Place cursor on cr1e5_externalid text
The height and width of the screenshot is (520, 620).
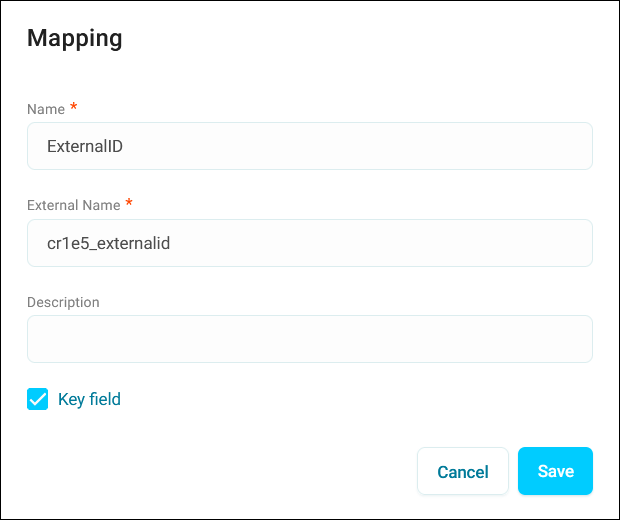coord(108,243)
